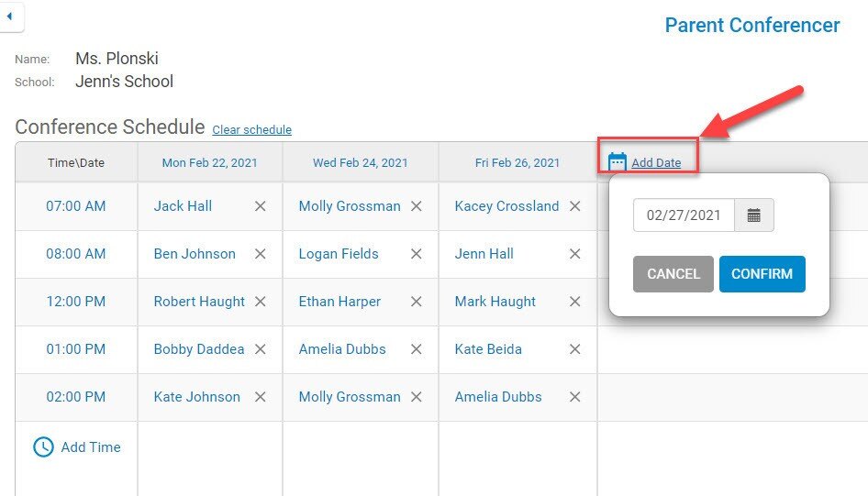Click the Add Date calendar icon
This screenshot has height=496, width=868.
click(x=617, y=162)
